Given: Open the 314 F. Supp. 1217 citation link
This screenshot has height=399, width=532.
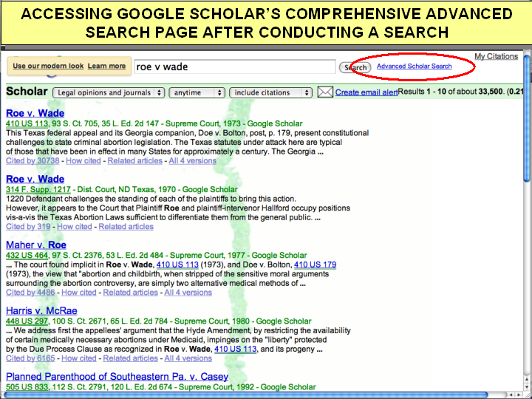Looking at the screenshot, I should [38, 190].
